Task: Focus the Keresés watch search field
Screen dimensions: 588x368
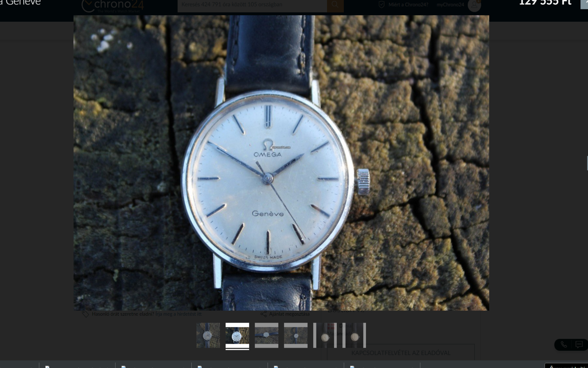Action: 252,5
